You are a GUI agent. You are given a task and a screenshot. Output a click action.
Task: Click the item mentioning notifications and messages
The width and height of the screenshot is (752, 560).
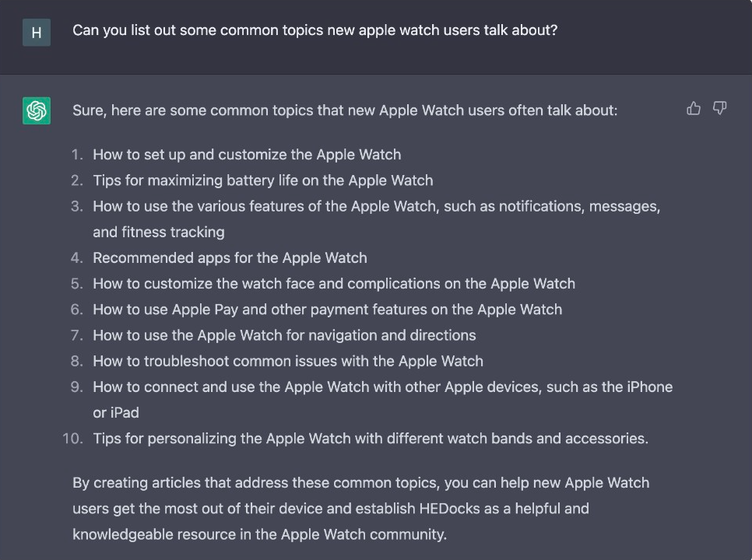(x=376, y=206)
